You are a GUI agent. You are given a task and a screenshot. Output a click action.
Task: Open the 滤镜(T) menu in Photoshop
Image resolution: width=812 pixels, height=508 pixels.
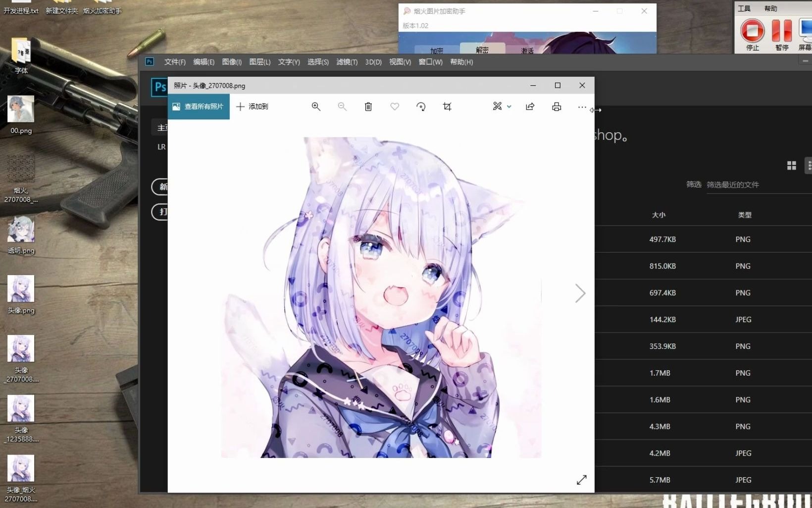(347, 62)
